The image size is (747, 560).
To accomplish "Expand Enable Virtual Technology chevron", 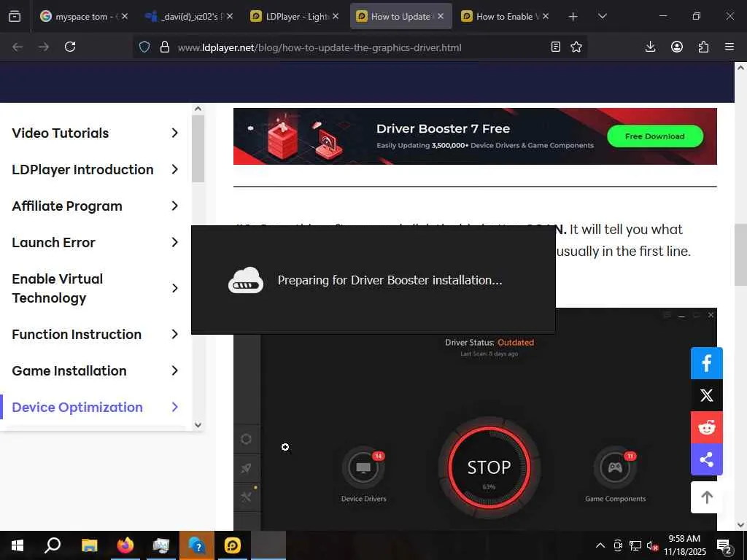I will (x=175, y=288).
